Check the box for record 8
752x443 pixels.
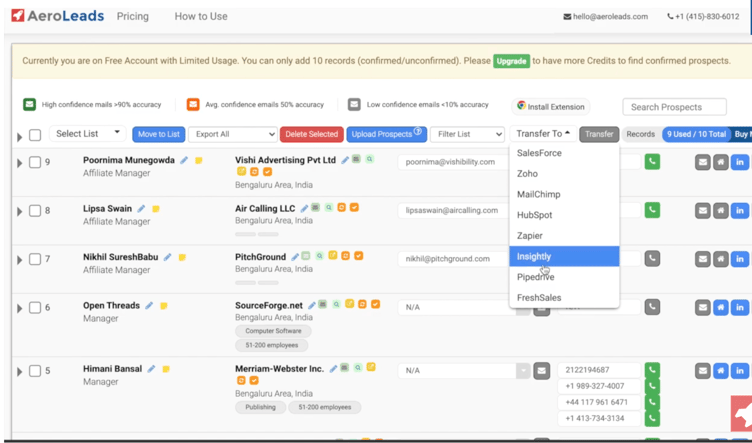click(35, 211)
